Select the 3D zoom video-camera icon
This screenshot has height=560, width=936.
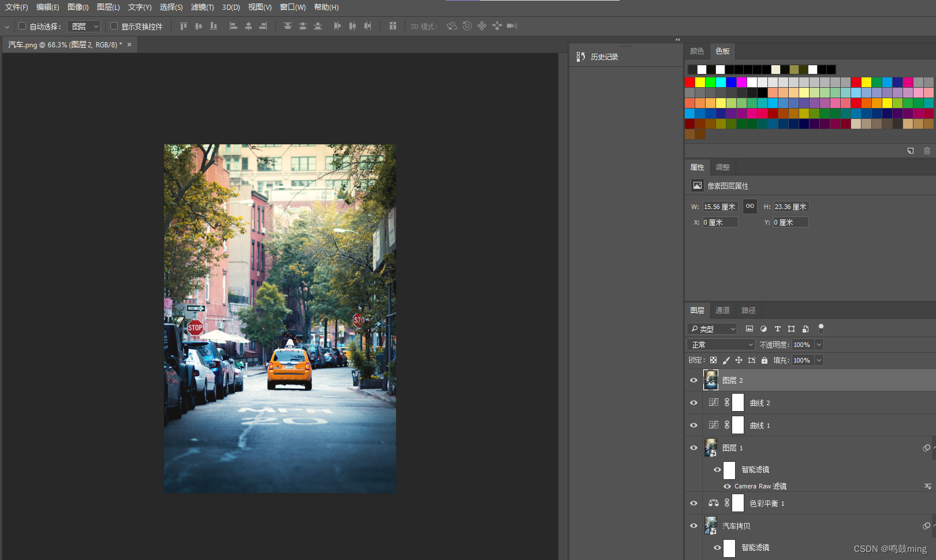coord(512,26)
